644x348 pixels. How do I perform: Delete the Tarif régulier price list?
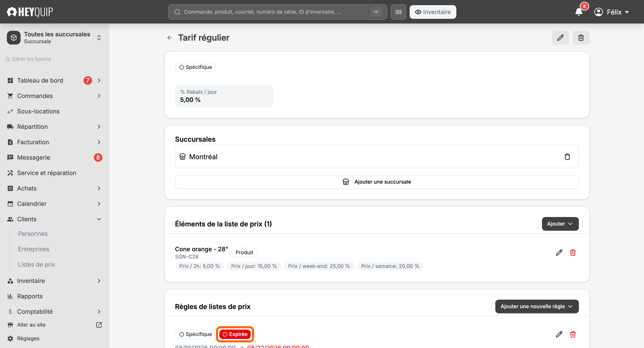pos(581,38)
